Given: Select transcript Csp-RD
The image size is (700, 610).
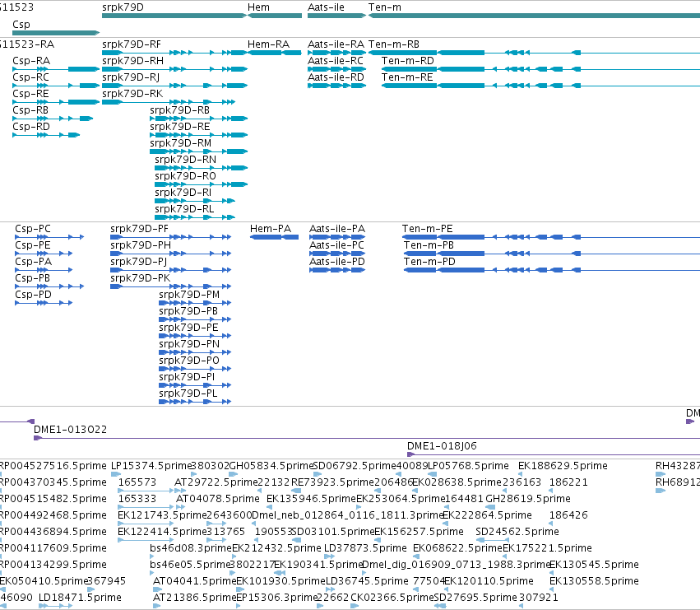Looking at the screenshot, I should point(46,135).
